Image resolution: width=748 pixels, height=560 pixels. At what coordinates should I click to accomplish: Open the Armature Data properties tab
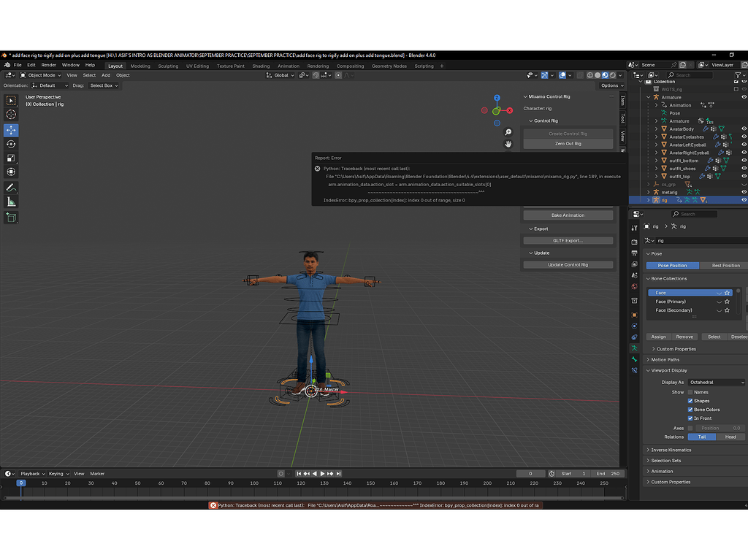pos(634,348)
